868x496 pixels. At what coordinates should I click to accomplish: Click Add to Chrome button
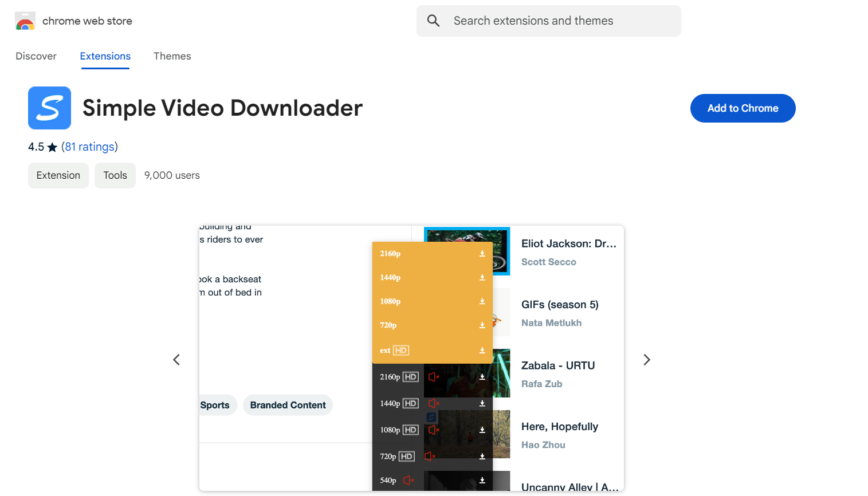coord(743,108)
